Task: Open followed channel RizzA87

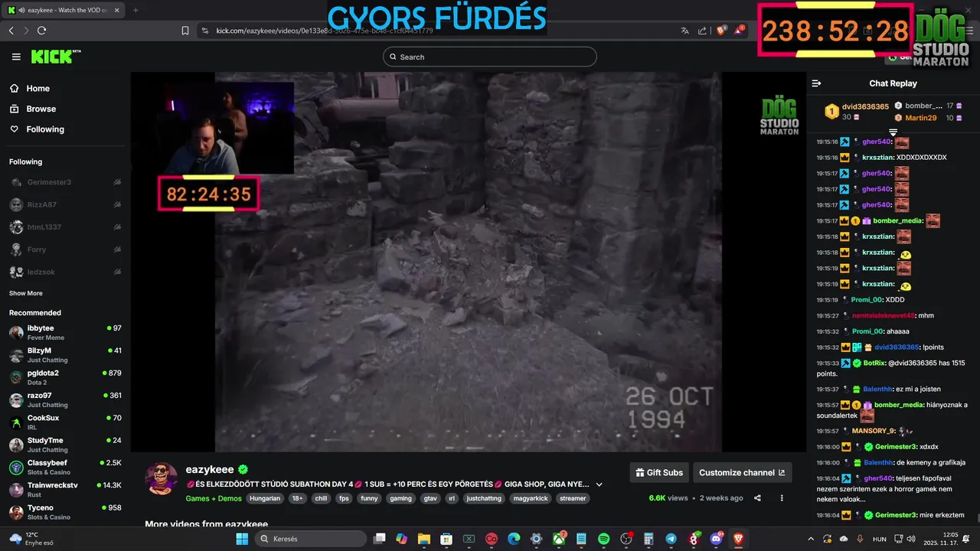Action: tap(65, 204)
